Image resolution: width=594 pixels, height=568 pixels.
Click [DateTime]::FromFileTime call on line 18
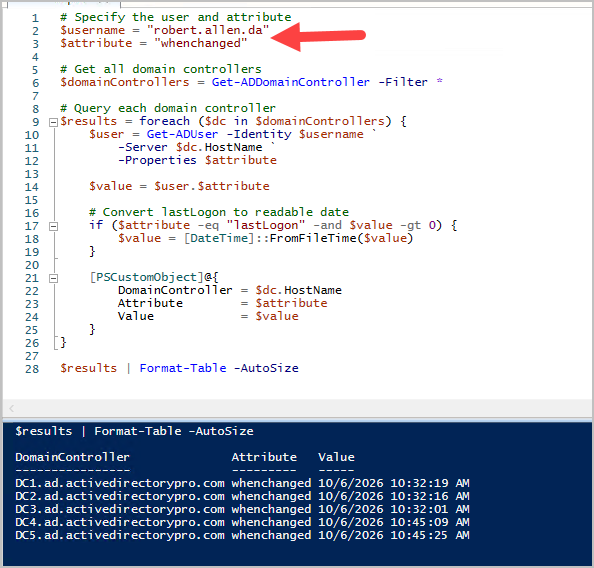(298, 238)
